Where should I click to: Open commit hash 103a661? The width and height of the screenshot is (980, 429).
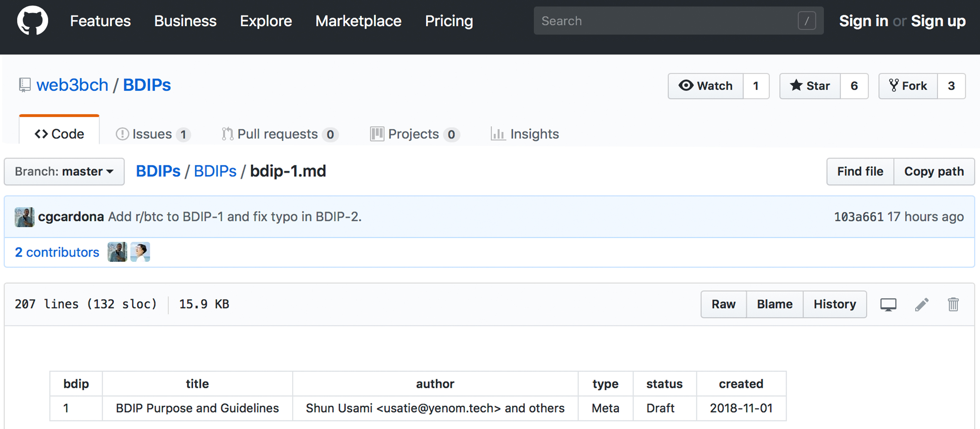pos(859,217)
